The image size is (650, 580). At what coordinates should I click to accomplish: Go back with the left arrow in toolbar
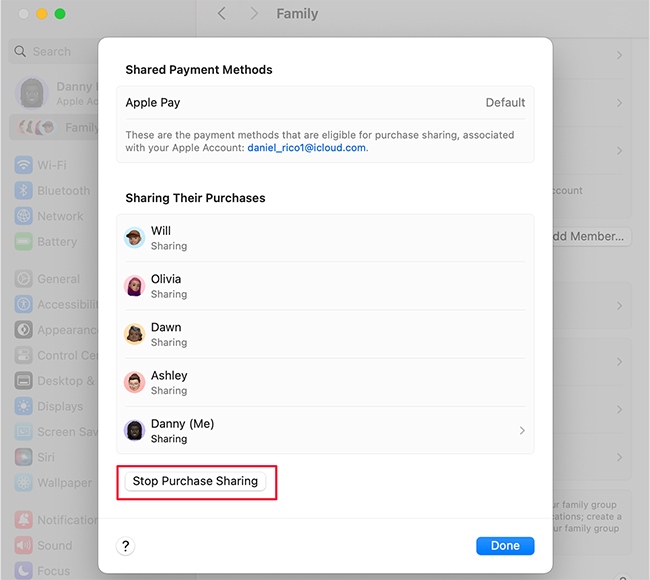(x=222, y=14)
